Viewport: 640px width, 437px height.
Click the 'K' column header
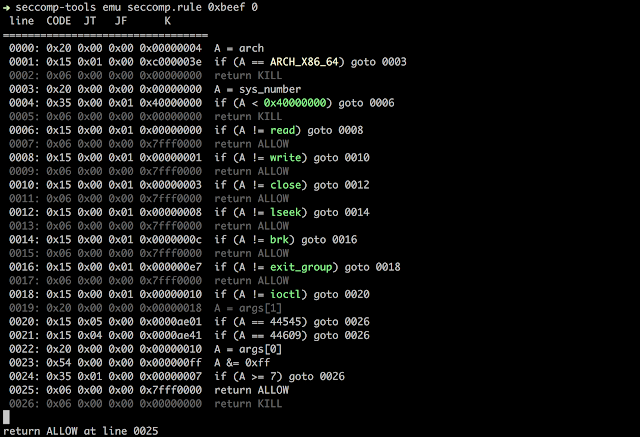(167, 21)
